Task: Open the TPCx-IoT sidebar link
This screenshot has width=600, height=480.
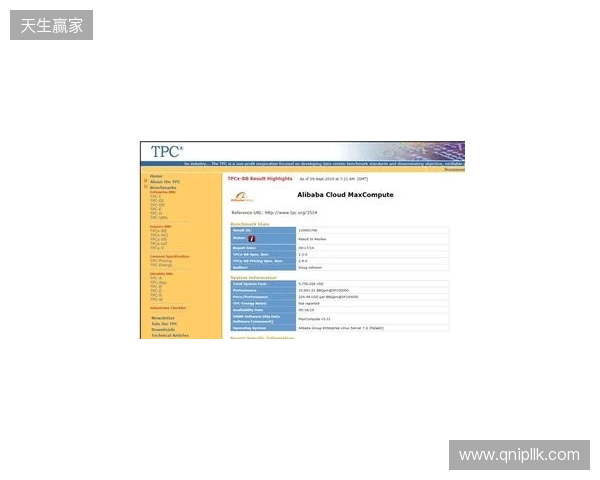Action: tap(159, 243)
